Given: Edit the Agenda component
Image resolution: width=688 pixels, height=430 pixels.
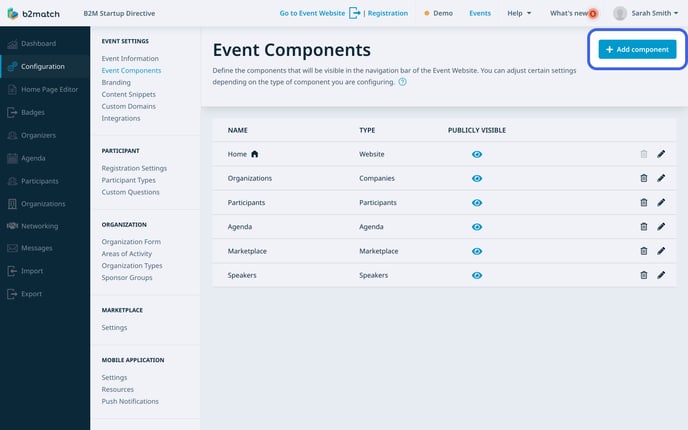Looking at the screenshot, I should 661,226.
